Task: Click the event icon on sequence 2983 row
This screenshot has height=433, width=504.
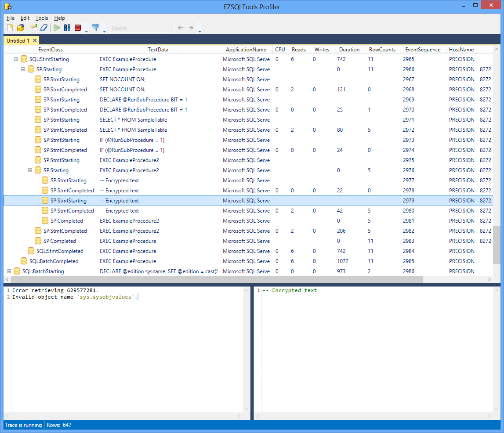Action: coord(38,241)
